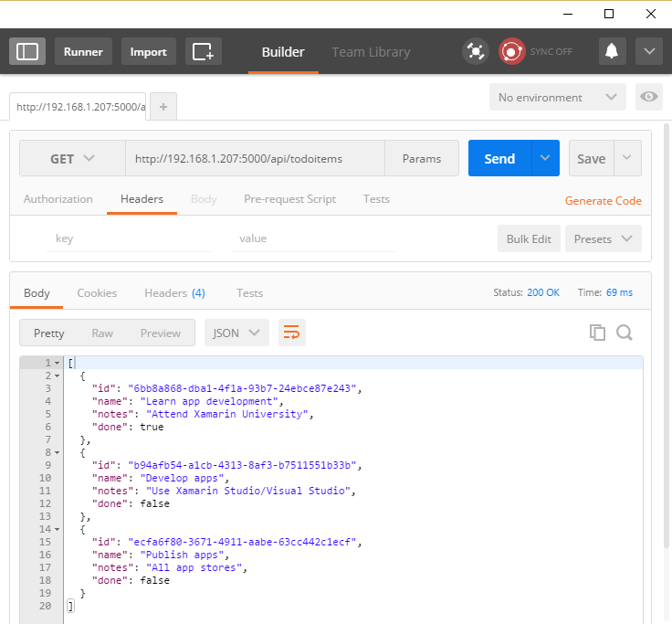Click the "Publish apps" name value
The width and height of the screenshot is (672, 624).
182,555
